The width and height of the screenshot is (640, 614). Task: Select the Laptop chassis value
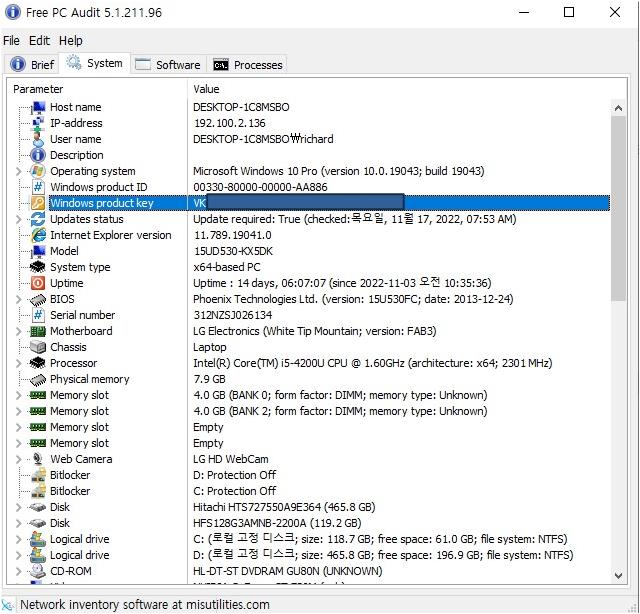click(210, 347)
